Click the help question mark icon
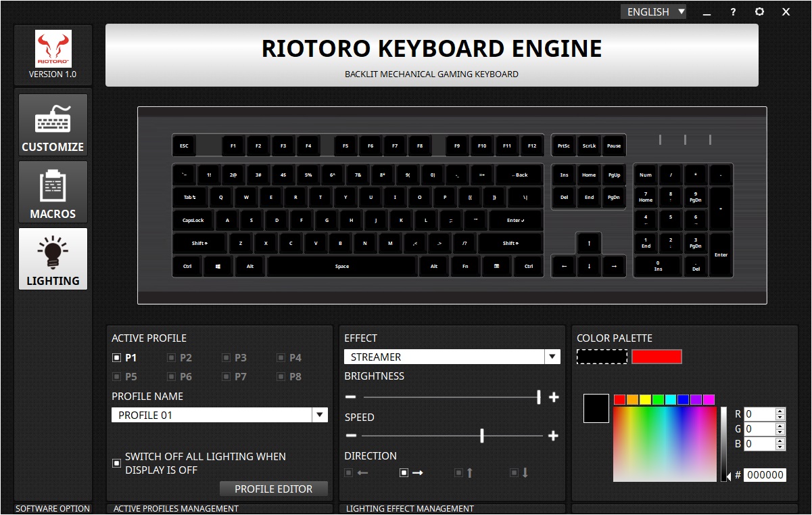 [733, 12]
